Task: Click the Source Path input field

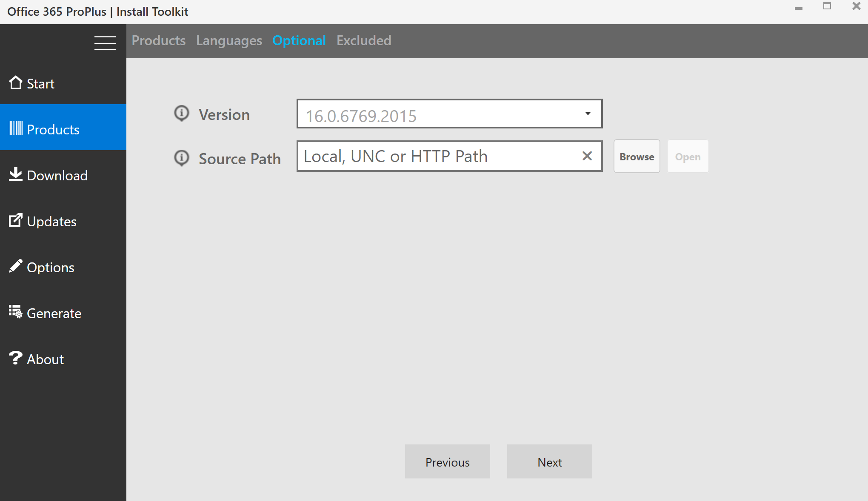Action: pos(438,156)
